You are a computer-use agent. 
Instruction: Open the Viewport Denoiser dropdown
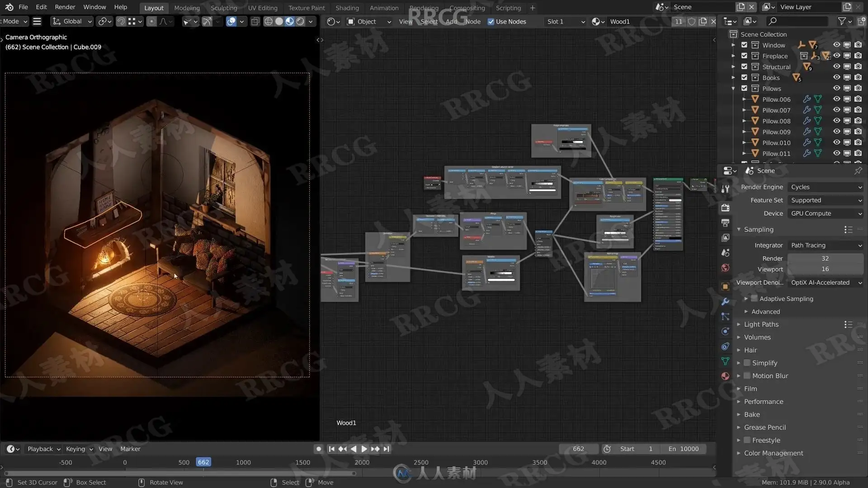click(826, 282)
